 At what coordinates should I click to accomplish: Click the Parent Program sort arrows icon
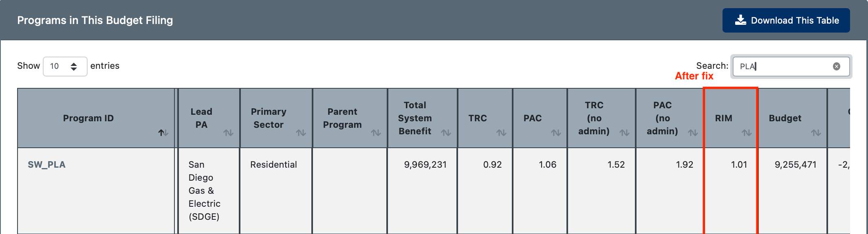pyautogui.click(x=376, y=133)
